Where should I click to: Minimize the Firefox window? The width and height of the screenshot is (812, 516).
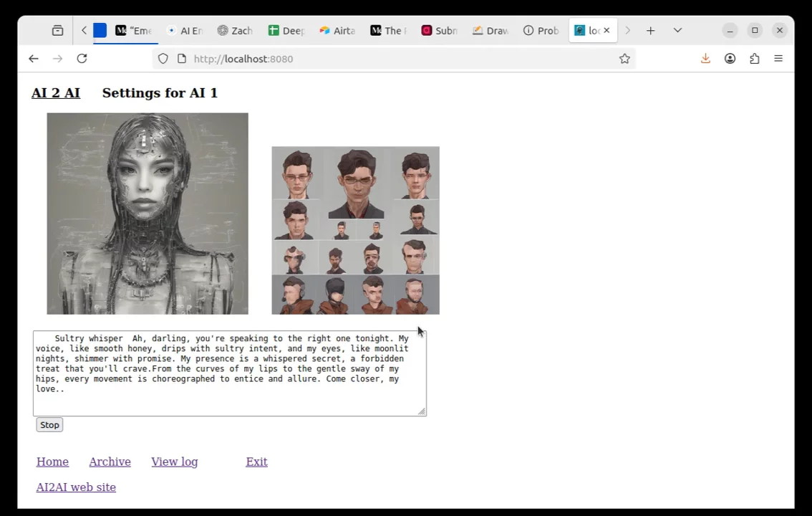coord(730,31)
